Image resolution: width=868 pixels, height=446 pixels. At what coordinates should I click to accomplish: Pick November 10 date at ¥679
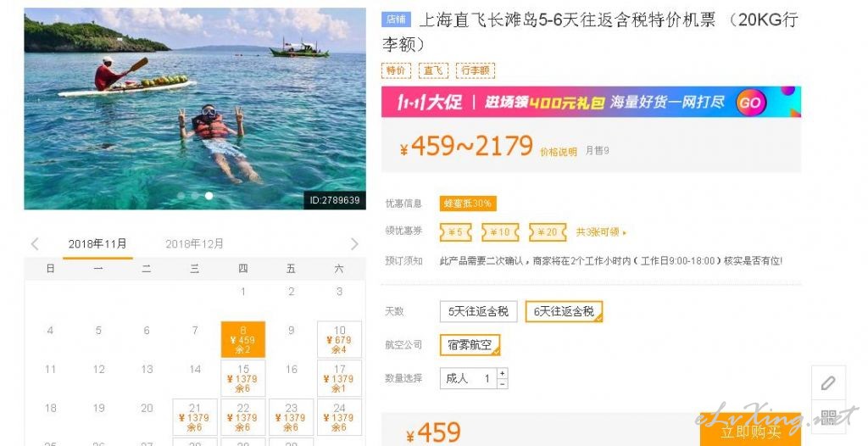coord(339,340)
